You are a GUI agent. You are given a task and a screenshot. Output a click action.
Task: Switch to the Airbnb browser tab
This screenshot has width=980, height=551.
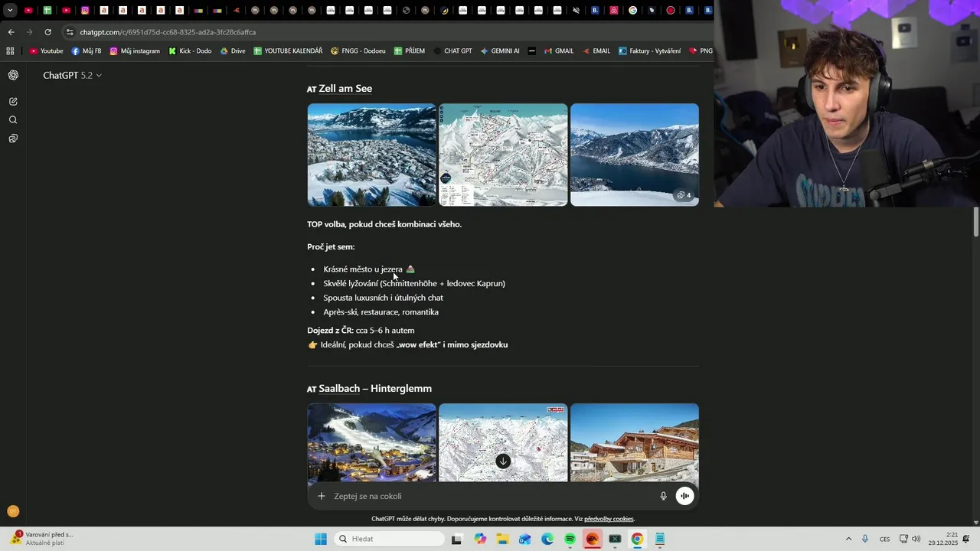(x=614, y=10)
